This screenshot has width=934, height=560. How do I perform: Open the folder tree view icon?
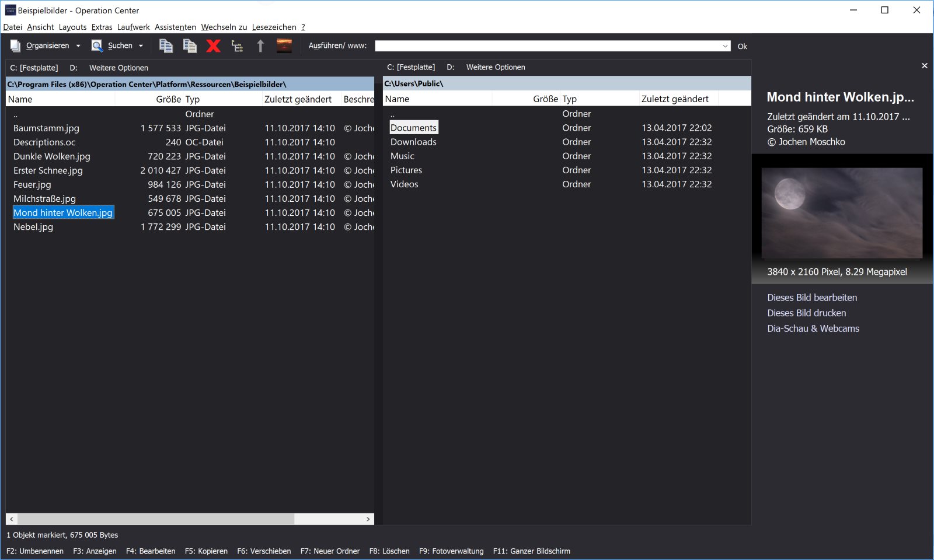coord(237,46)
